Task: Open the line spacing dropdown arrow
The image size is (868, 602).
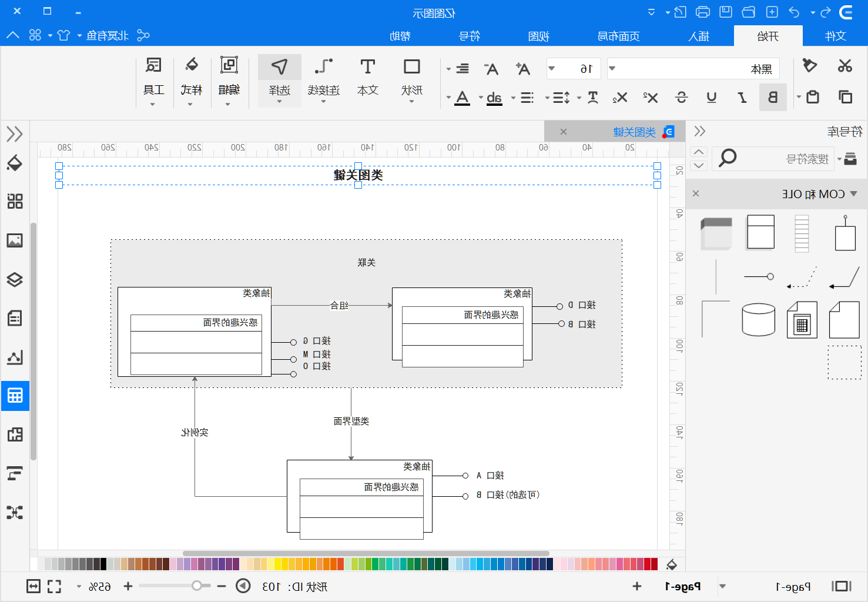Action: tap(548, 98)
